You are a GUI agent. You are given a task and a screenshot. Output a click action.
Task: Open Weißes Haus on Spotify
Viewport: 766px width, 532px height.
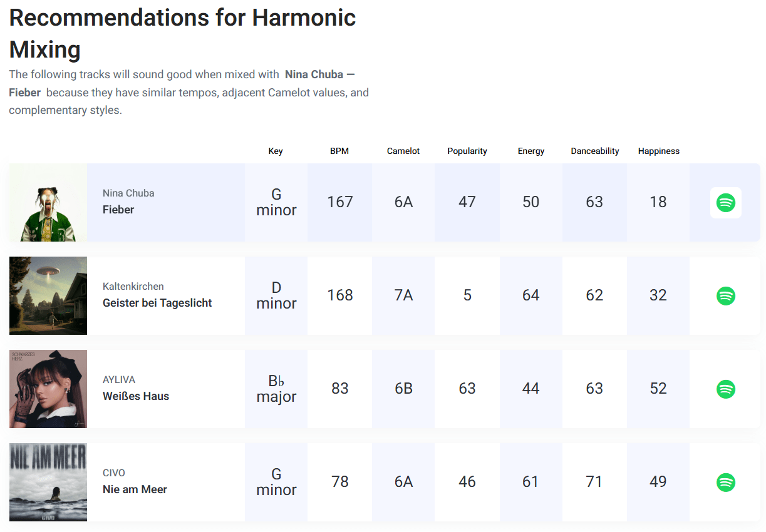click(x=725, y=389)
